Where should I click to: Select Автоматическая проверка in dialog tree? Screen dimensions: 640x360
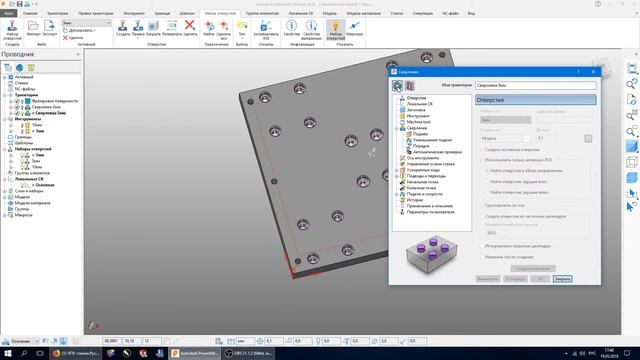point(437,152)
